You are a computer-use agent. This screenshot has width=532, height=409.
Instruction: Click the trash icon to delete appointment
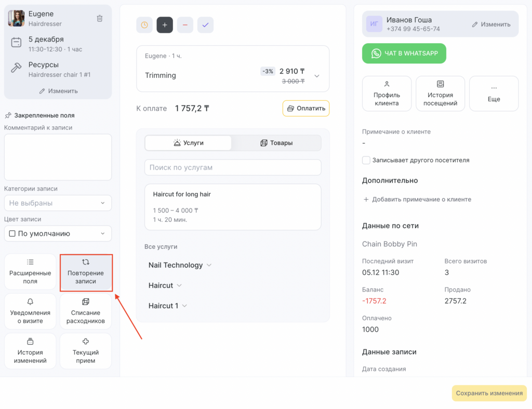(100, 18)
